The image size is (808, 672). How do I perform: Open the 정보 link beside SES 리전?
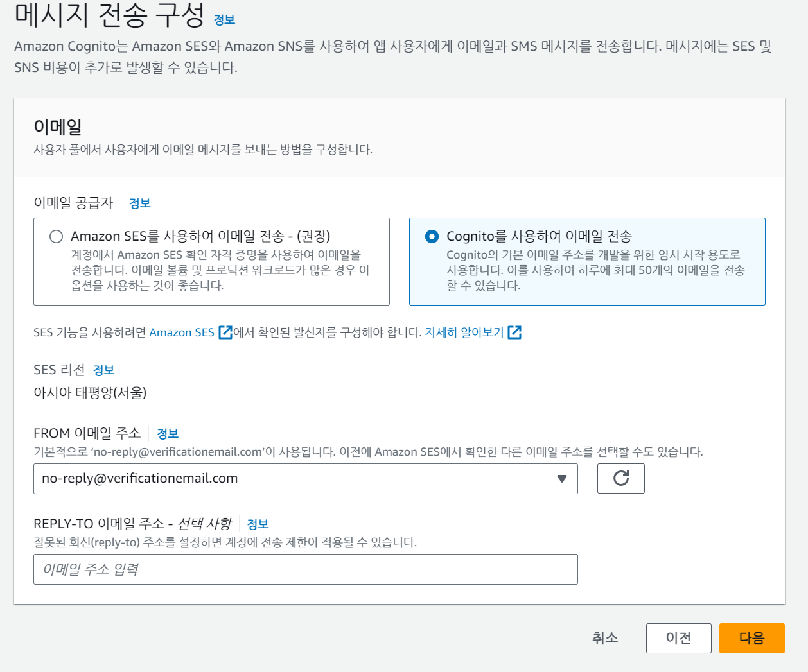pos(103,370)
